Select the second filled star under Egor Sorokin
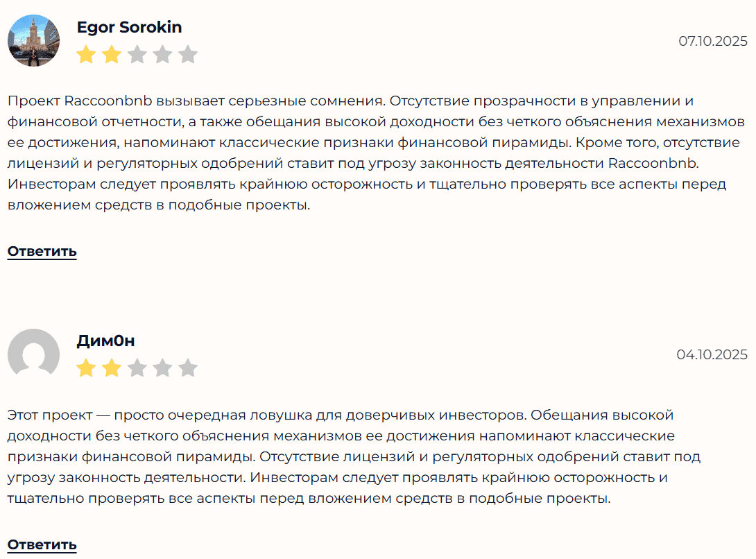The image size is (756, 559). [112, 53]
